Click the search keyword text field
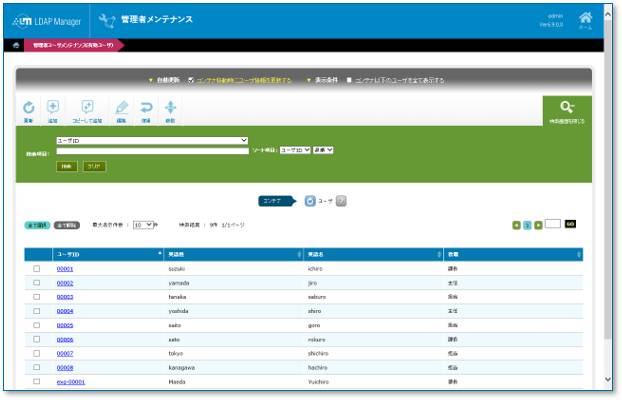 point(152,150)
